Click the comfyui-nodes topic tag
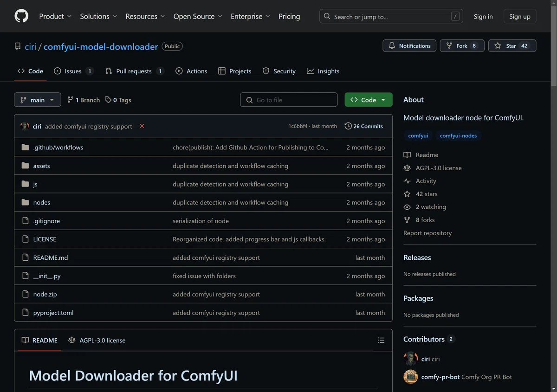 (458, 136)
